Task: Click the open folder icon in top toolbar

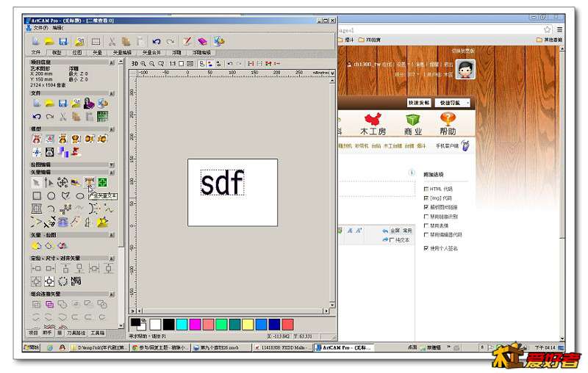Action: coord(49,41)
